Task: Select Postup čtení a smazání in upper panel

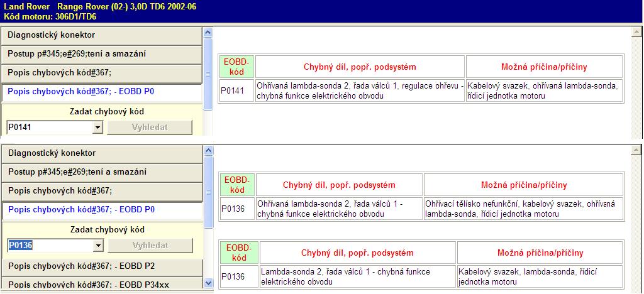Action: [102, 54]
